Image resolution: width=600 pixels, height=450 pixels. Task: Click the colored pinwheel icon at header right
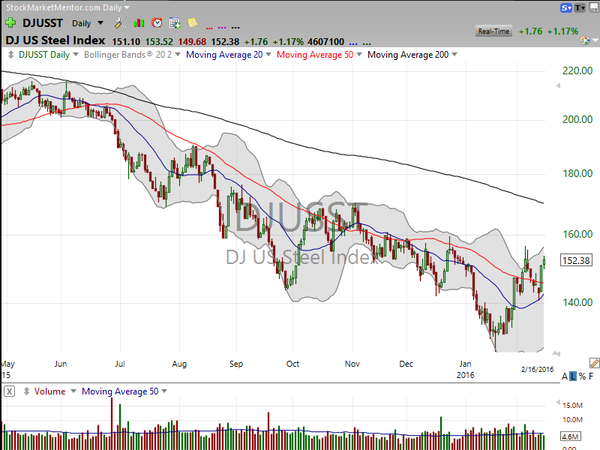(585, 40)
